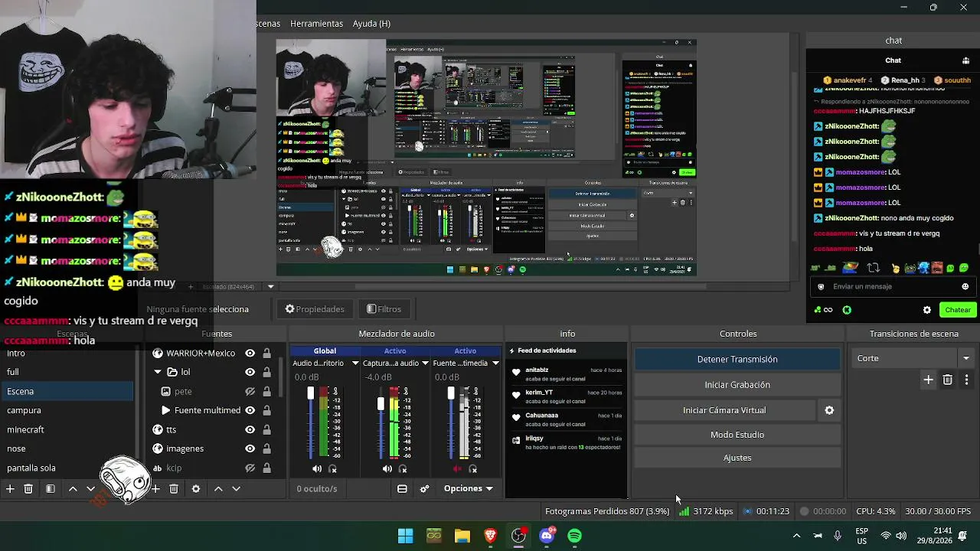Mute the Captura de audio channel
Screen dimensions: 980x551
click(387, 468)
